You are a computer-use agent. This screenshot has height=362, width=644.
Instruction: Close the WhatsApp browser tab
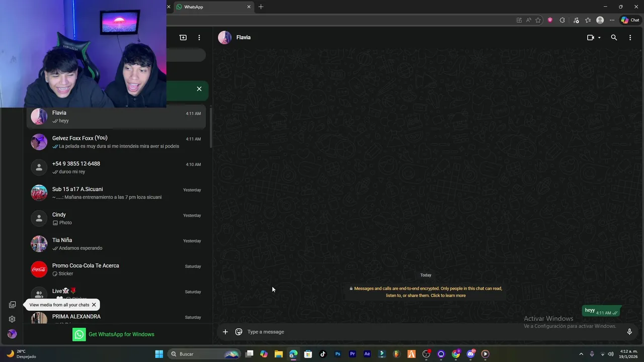tap(249, 7)
